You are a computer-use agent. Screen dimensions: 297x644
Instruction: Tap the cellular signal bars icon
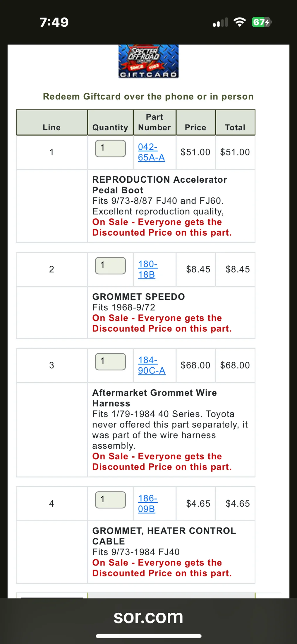click(x=220, y=23)
